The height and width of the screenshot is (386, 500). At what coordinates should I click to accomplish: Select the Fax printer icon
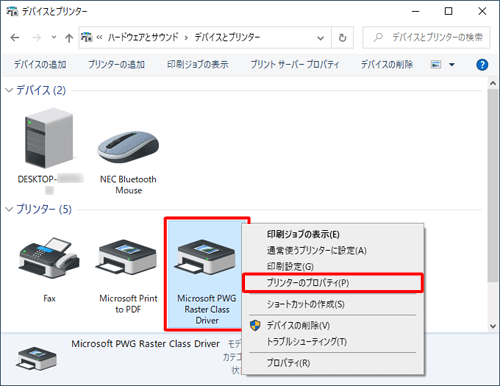pos(49,257)
